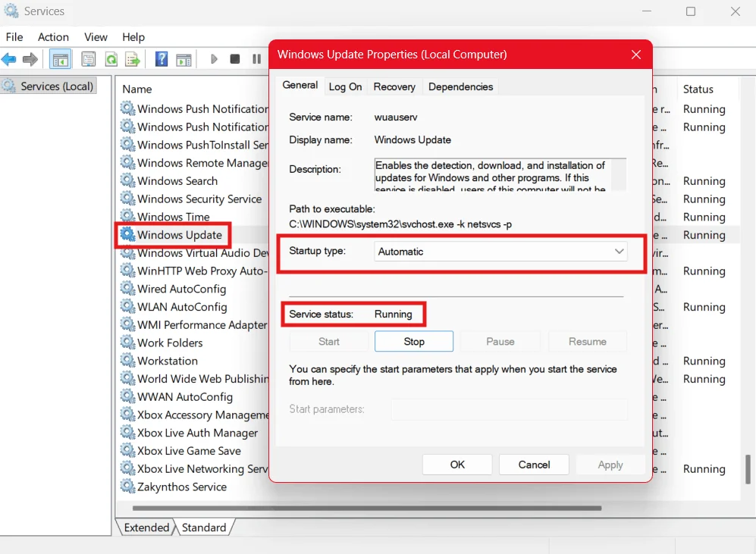Click the Description text box
The width and height of the screenshot is (756, 554).
[500, 174]
